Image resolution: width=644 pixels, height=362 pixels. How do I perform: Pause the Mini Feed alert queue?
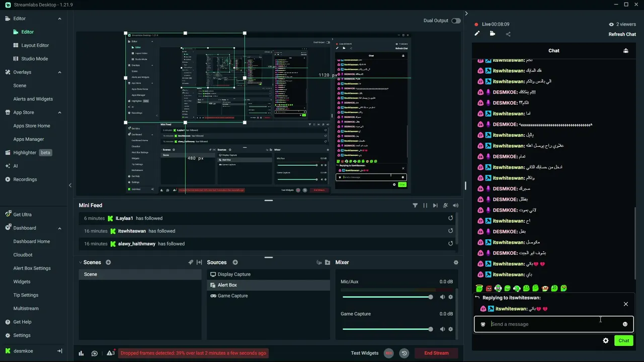coord(425,205)
